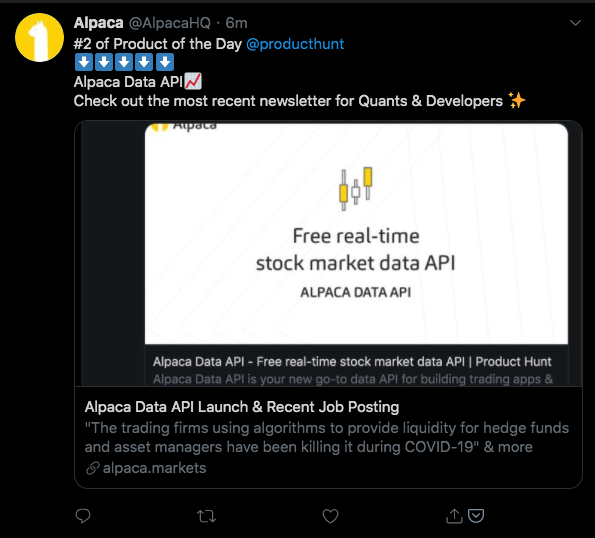
Task: Open the alpaca.markets domain link
Action: [x=154, y=468]
